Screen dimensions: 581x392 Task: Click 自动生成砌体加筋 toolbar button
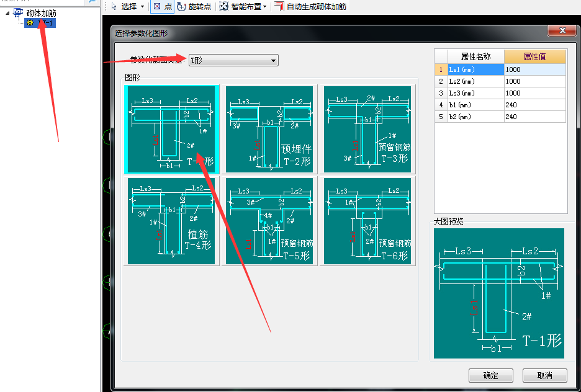310,6
